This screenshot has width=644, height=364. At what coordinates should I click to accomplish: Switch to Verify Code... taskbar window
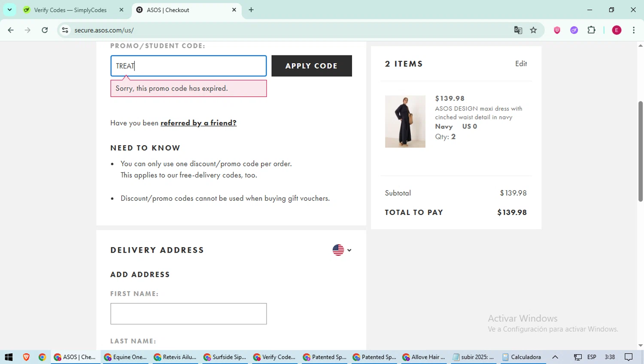tap(275, 357)
